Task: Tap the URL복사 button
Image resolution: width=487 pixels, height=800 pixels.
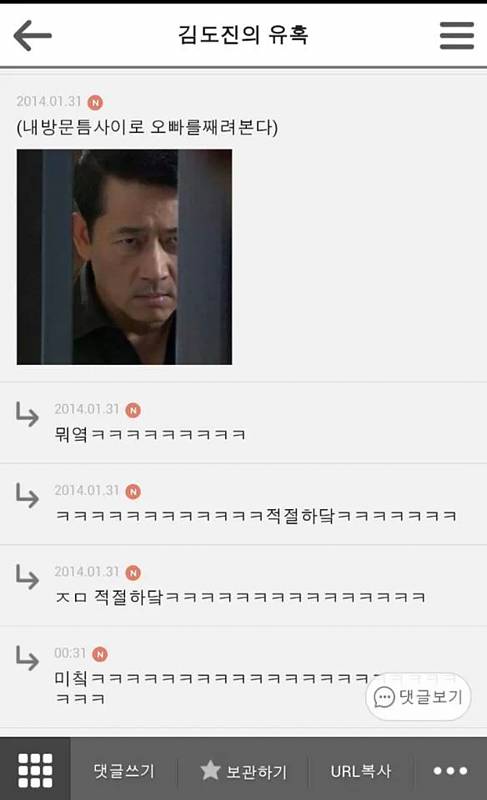Action: pyautogui.click(x=361, y=770)
